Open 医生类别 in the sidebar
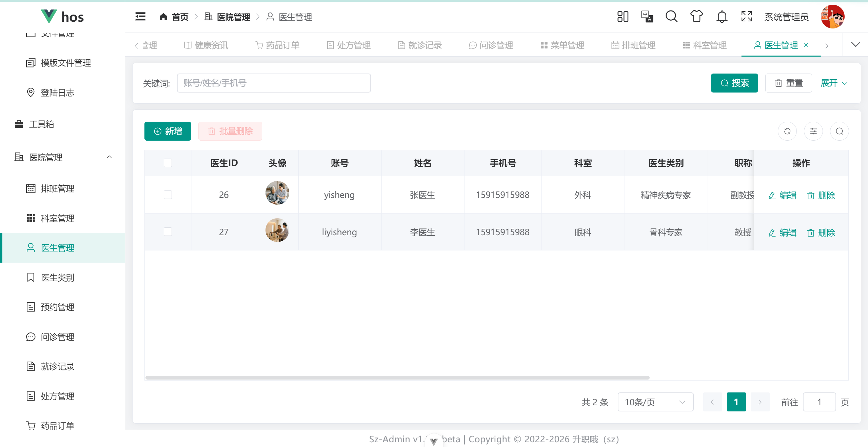This screenshot has height=447, width=868. pos(57,278)
